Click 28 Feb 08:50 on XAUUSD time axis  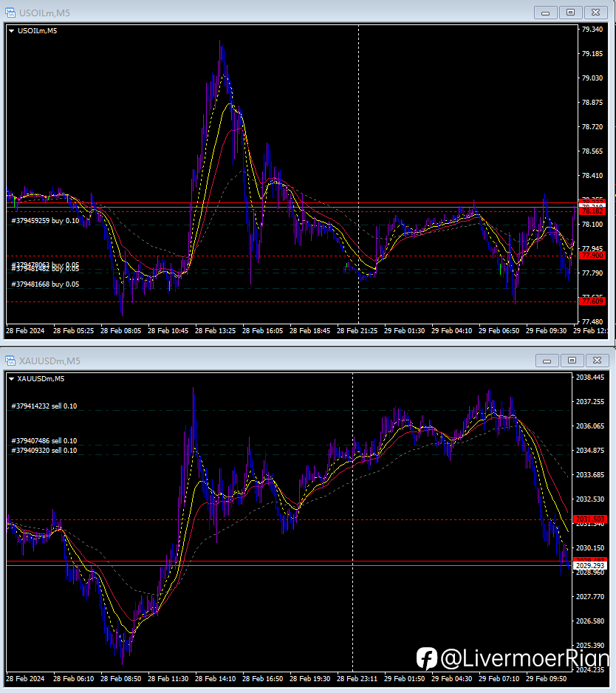[120, 678]
